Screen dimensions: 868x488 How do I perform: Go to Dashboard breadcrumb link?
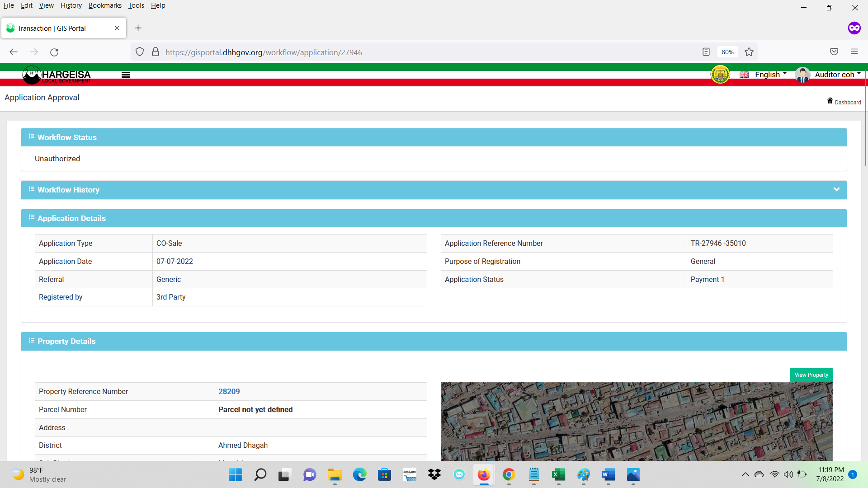[848, 103]
